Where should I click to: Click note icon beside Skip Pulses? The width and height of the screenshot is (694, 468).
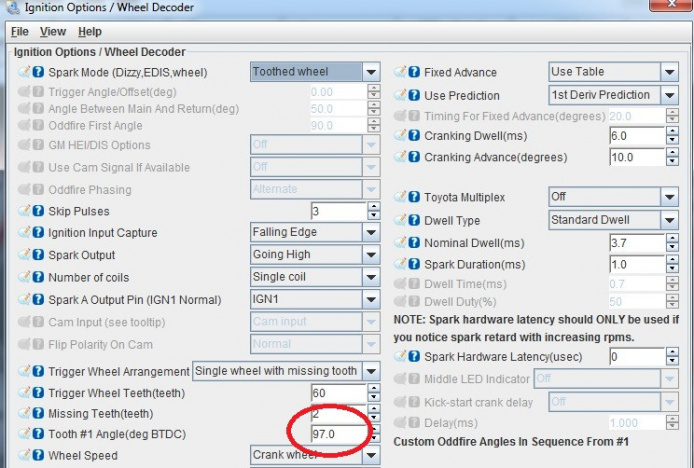click(x=24, y=211)
